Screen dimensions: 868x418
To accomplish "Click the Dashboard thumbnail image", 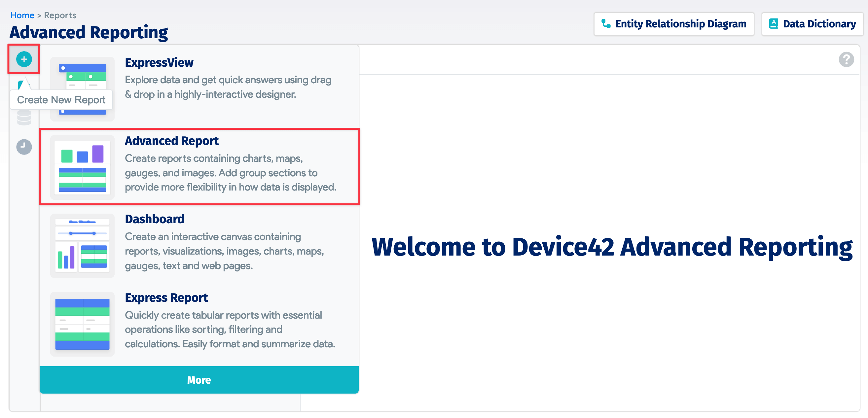I will pos(82,246).
